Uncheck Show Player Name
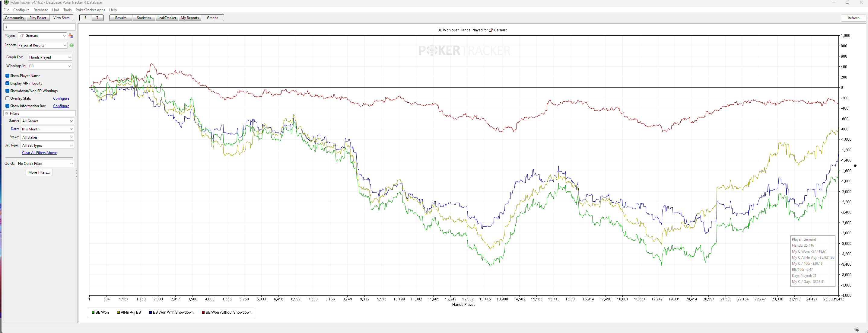Image resolution: width=868 pixels, height=333 pixels. click(x=8, y=76)
